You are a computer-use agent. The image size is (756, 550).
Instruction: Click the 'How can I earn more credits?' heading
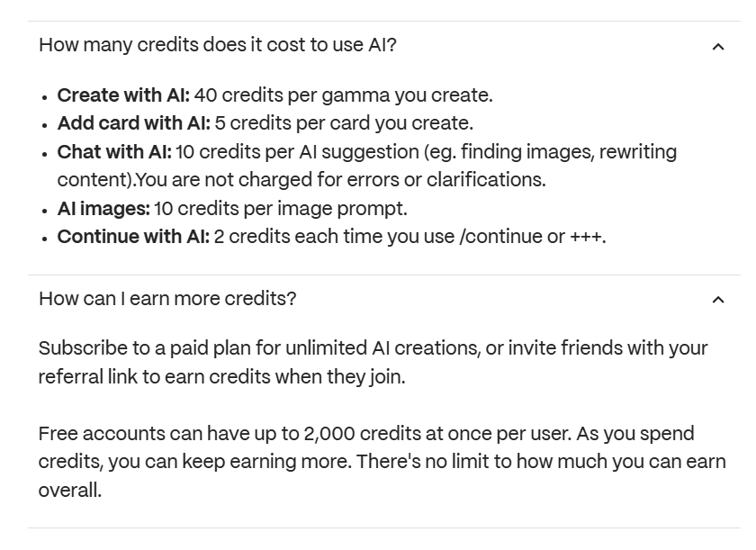167,299
